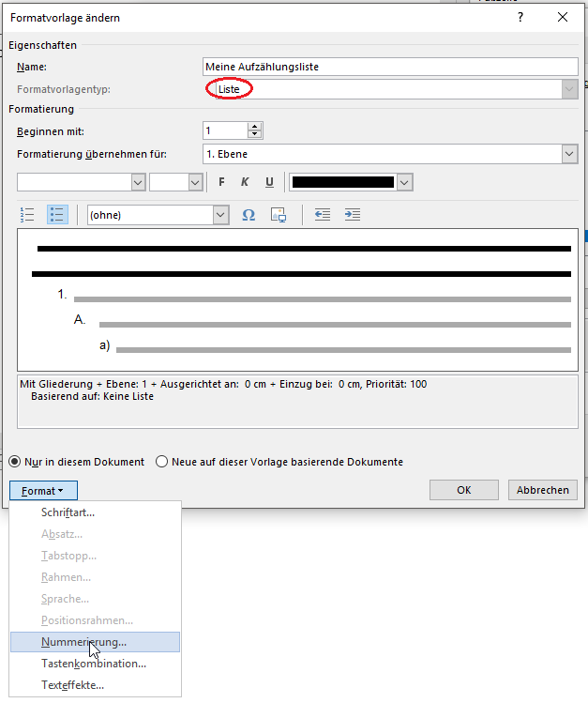The image size is (588, 703).
Task: Select 'Neue auf dieser Vorlage basierende Dokumente'
Action: click(x=162, y=462)
